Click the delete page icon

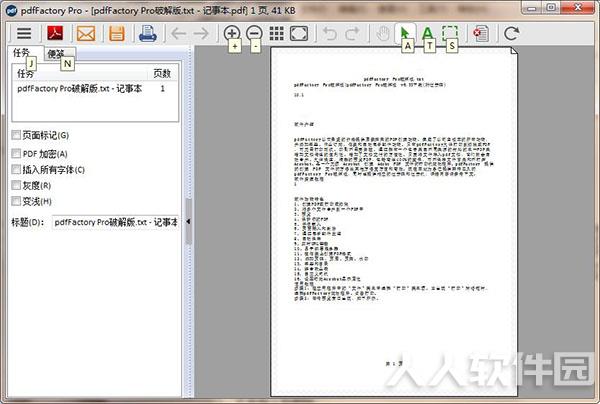coord(481,34)
